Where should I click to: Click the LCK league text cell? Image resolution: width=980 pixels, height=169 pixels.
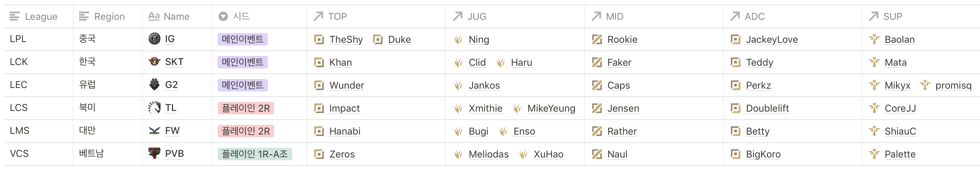point(19,62)
